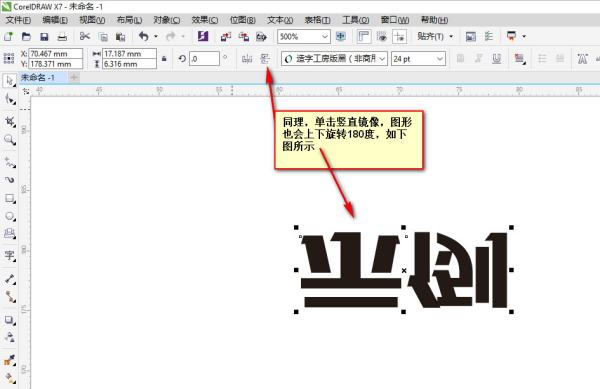Toggle the lock ratio padlock
Screen dimensions: 600x389
[164, 59]
